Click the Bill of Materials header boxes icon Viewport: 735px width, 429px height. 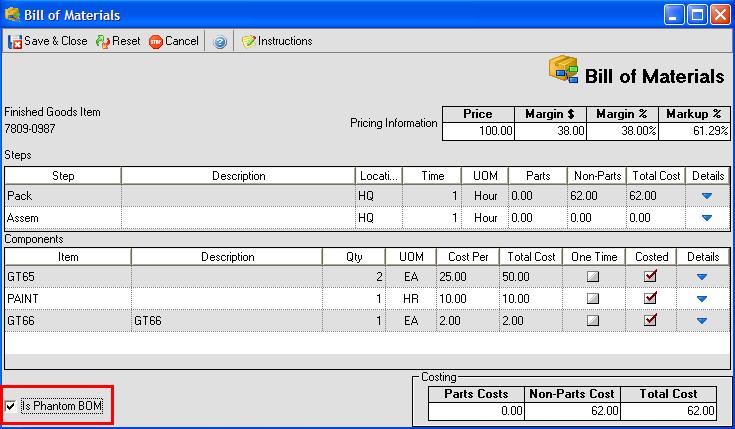point(564,71)
